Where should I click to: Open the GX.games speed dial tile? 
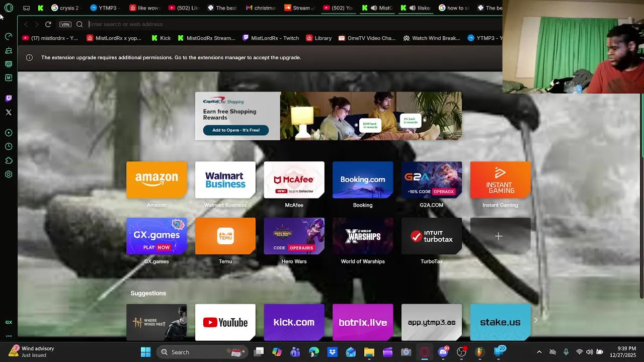point(156,236)
